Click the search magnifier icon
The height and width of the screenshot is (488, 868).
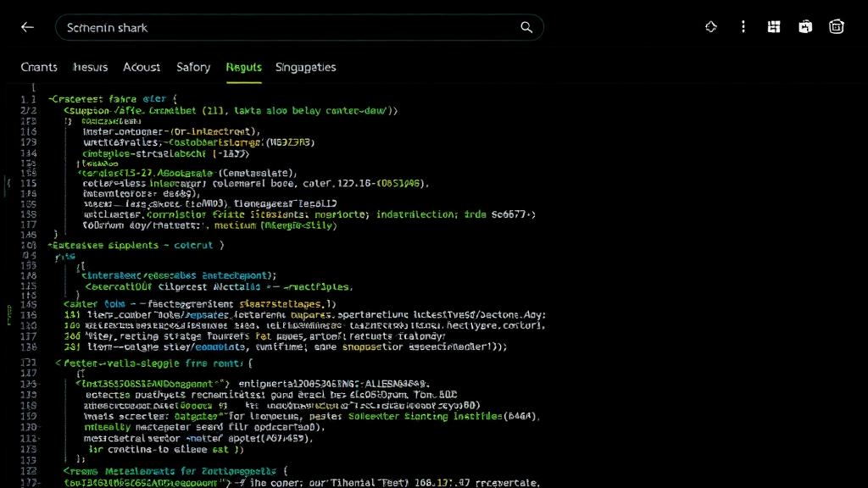(x=526, y=27)
